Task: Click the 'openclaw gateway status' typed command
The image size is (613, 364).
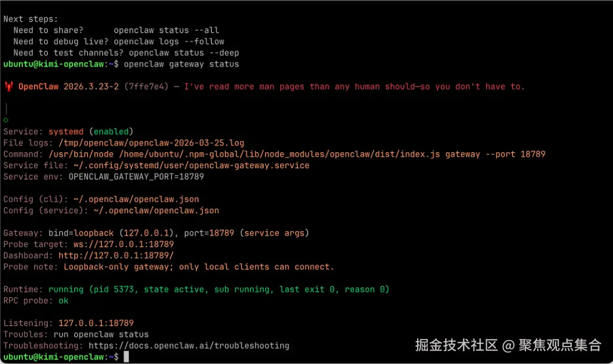Action: pyautogui.click(x=181, y=64)
